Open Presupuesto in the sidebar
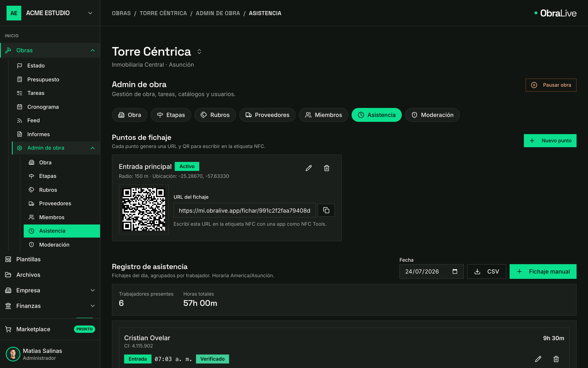This screenshot has width=588, height=368. click(x=56, y=79)
